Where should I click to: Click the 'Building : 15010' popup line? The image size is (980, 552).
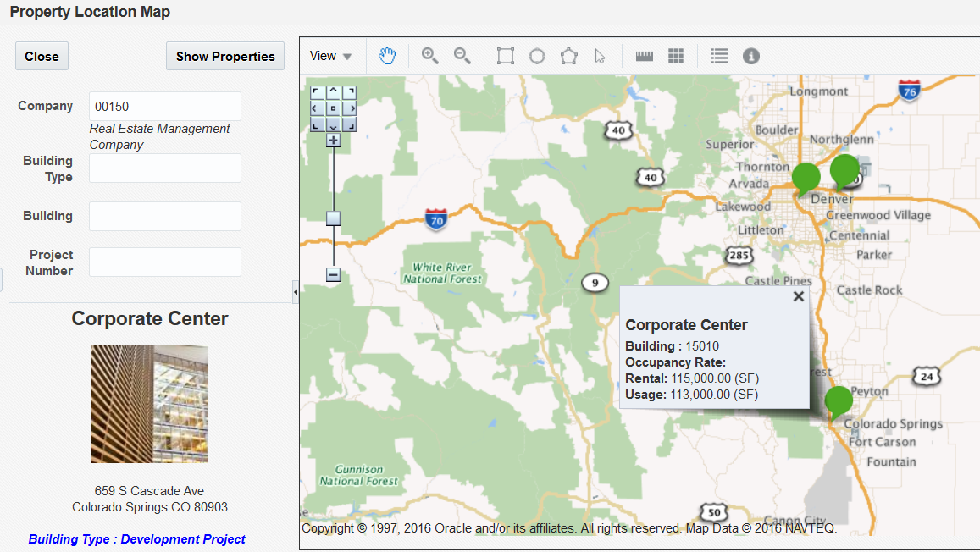coord(672,346)
